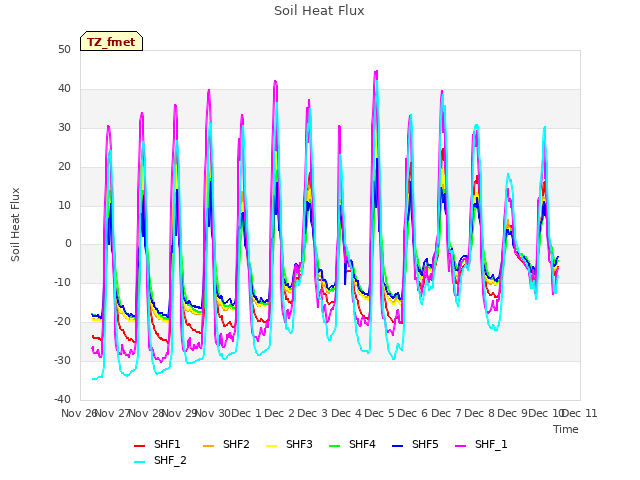Toggle the SHF1 legend label

[x=167, y=444]
